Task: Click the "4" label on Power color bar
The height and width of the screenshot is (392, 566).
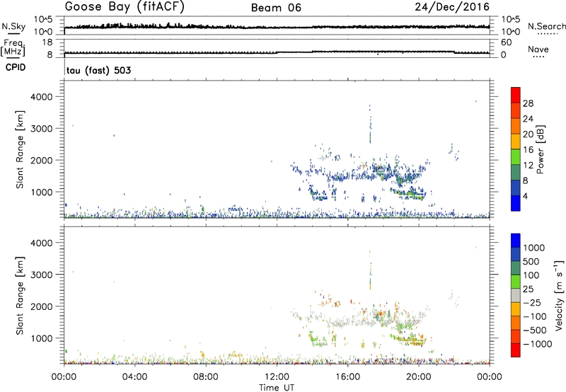Action: (x=525, y=196)
